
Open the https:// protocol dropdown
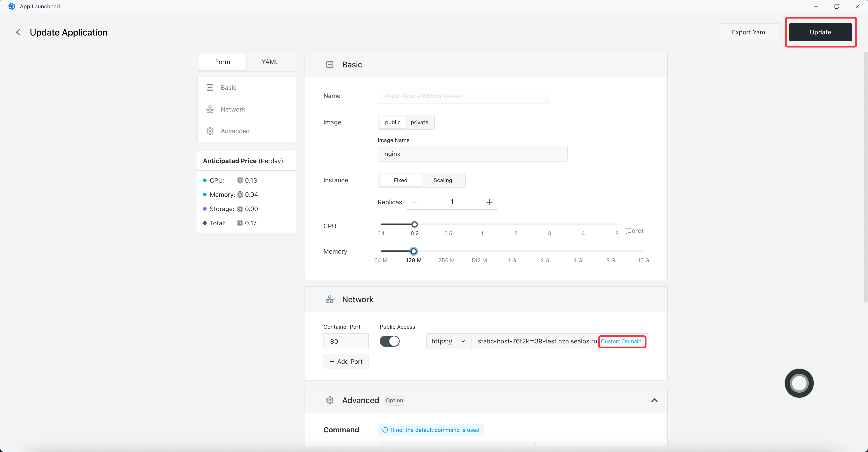click(448, 341)
